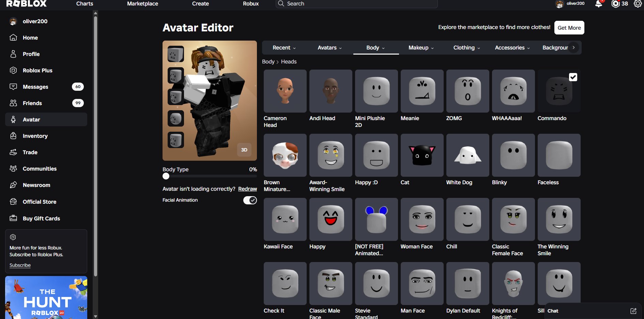
Task: Open Inventory from the sidebar
Action: [x=46, y=136]
